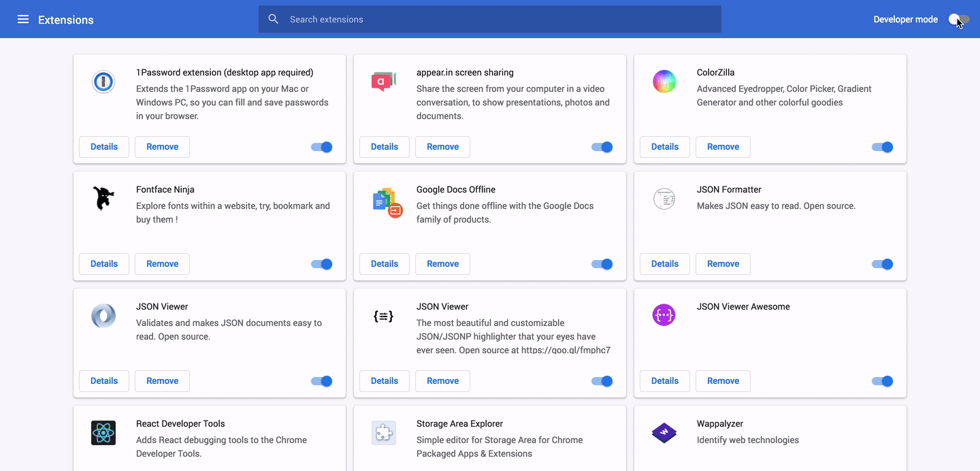Click 'Identify web technologies' description

click(x=748, y=440)
